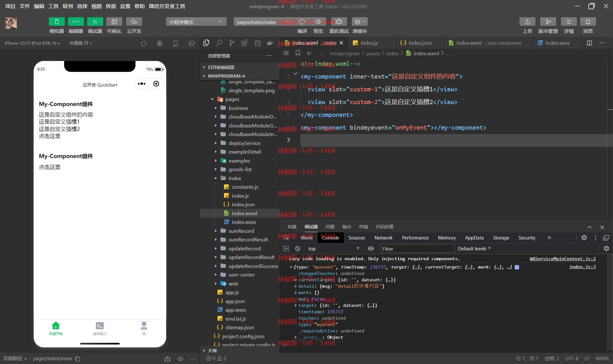This screenshot has height=364, width=613.
Task: Open the iPhone 12/13 device selector
Action: [x=32, y=43]
